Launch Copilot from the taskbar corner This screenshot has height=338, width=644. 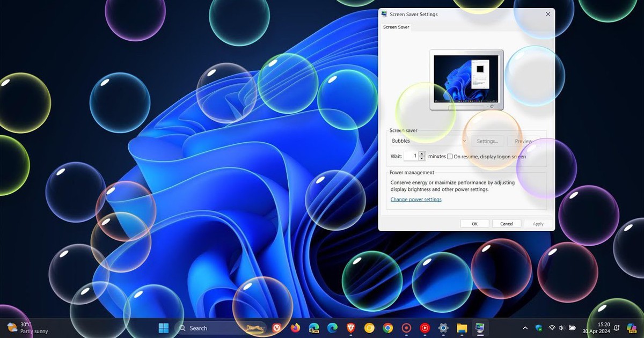[x=632, y=328]
